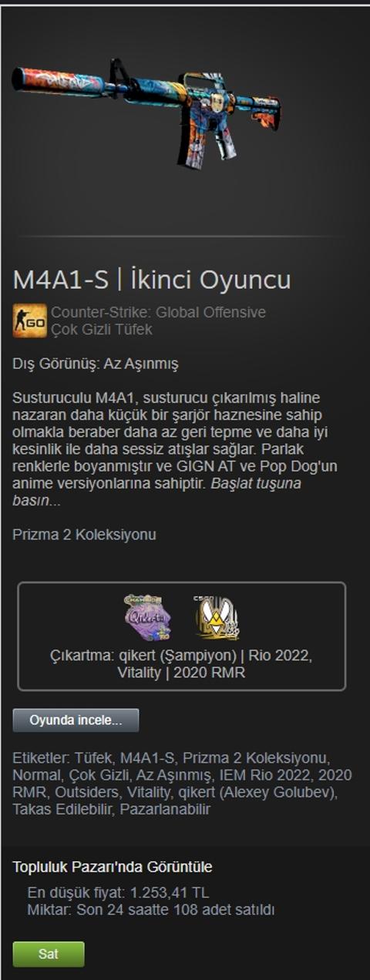Click the italic Başlat tuşuna basın text
Screen dimensions: 370x980
[156, 492]
